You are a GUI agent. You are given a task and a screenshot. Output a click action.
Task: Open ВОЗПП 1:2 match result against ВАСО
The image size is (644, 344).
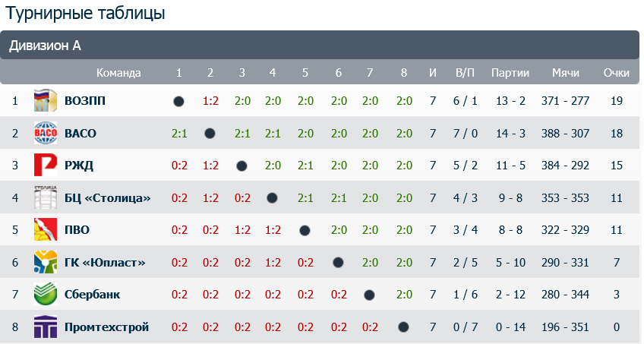pyautogui.click(x=210, y=101)
